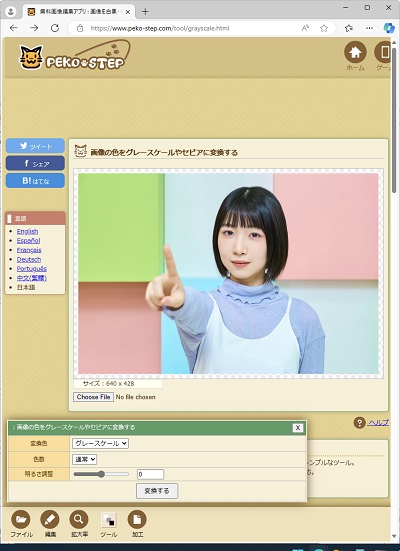Open the Games icon in the header
Image resolution: width=400 pixels, height=551 pixels.
click(x=382, y=52)
